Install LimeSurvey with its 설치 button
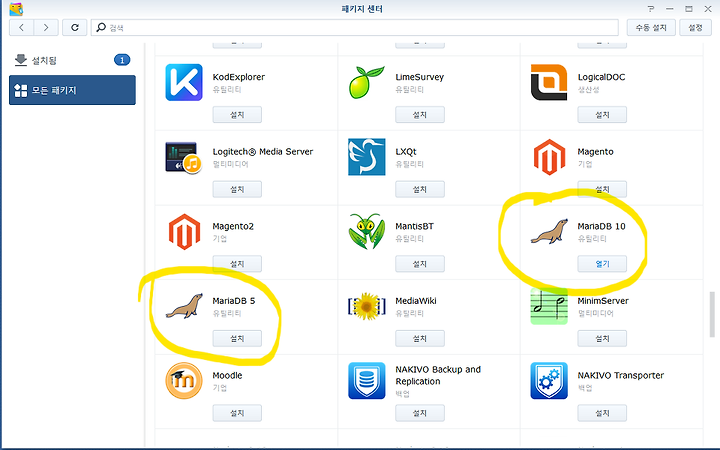Screen dimensions: 720x450 coord(420,115)
